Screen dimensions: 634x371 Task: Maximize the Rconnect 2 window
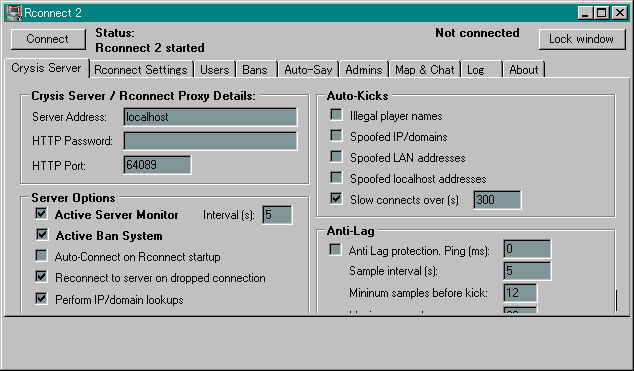click(601, 13)
